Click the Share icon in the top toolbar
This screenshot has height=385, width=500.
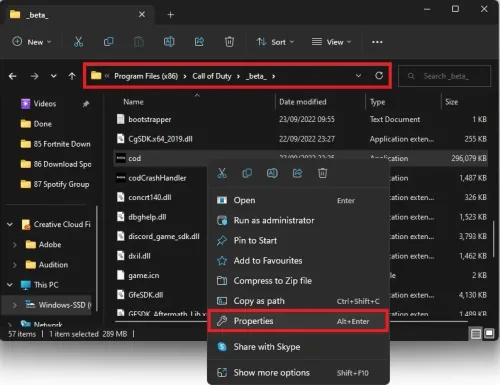point(199,42)
